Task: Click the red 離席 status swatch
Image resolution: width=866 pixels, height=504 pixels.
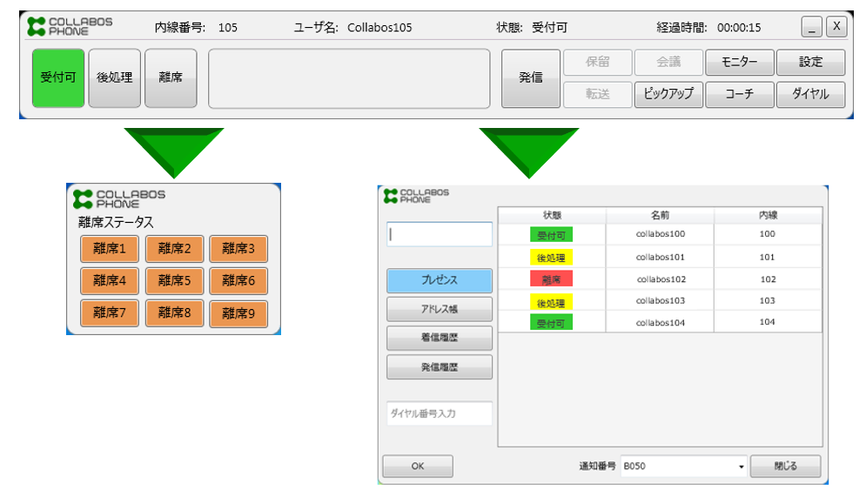Action: (551, 279)
